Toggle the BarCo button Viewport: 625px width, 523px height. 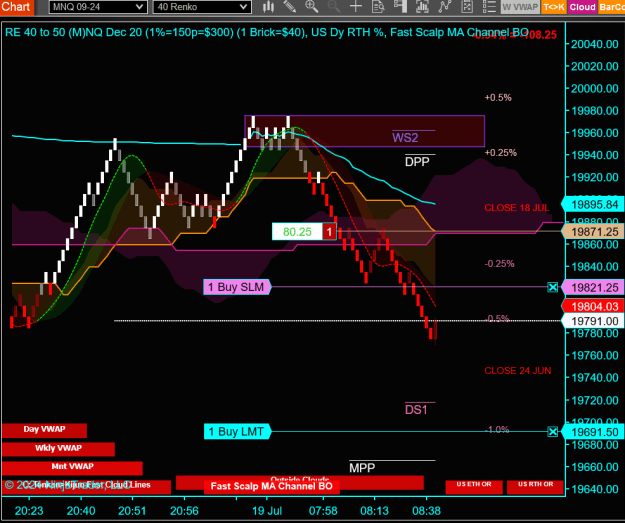pyautogui.click(x=611, y=7)
